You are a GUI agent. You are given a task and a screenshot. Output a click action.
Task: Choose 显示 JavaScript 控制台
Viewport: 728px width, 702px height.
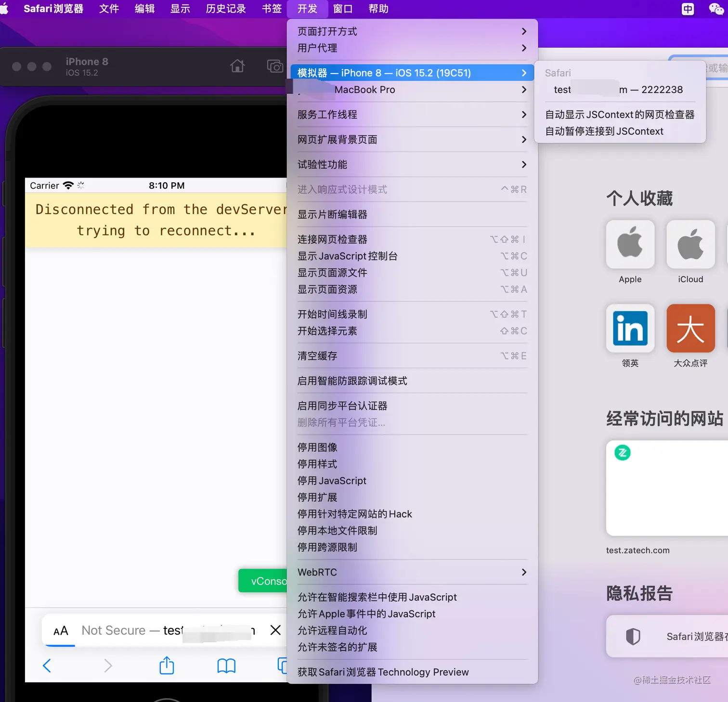(412, 256)
